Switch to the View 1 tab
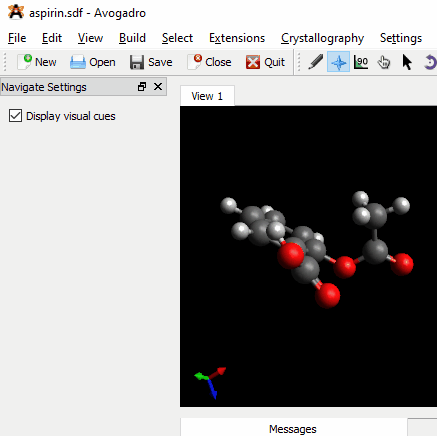Viewport: 437px width, 436px height. [207, 96]
